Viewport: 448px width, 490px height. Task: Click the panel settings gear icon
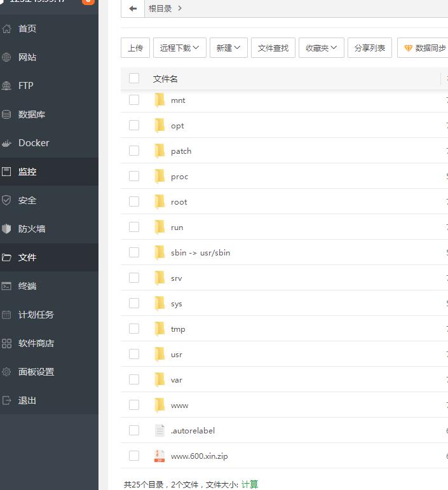[x=7, y=372]
